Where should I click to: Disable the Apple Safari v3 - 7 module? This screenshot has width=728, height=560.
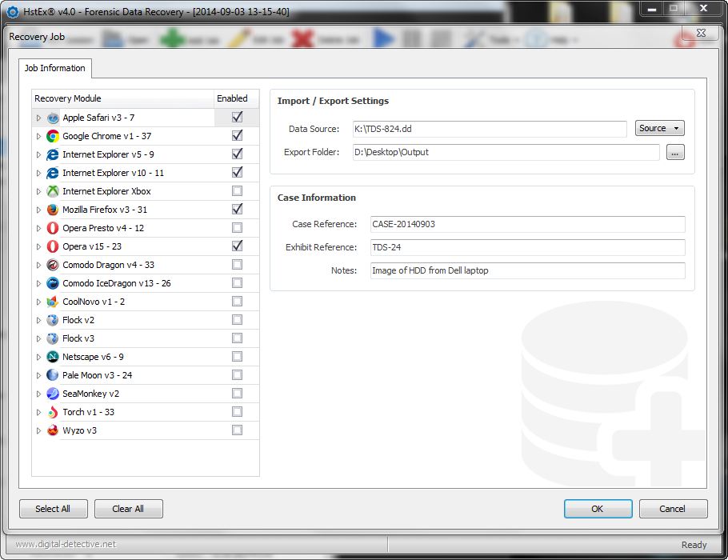[238, 117]
